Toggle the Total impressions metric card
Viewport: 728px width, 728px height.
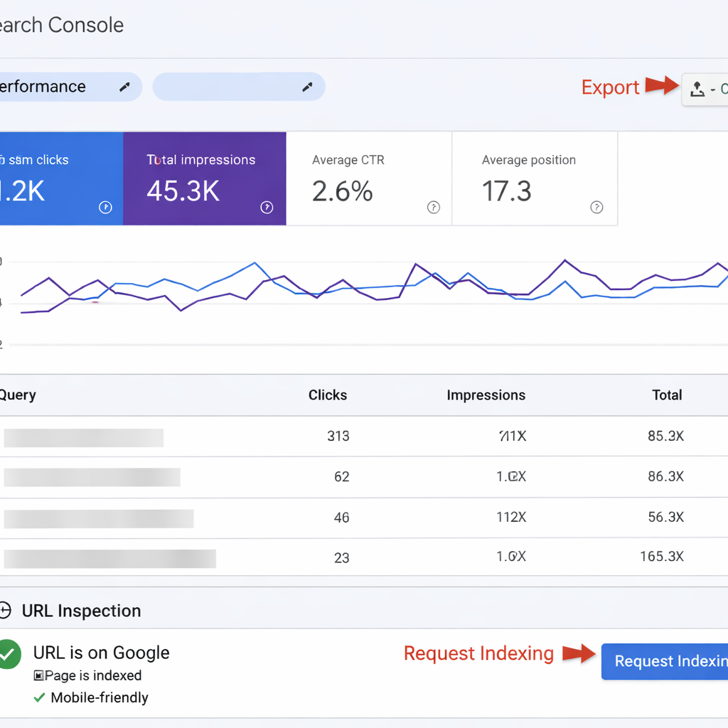(205, 178)
